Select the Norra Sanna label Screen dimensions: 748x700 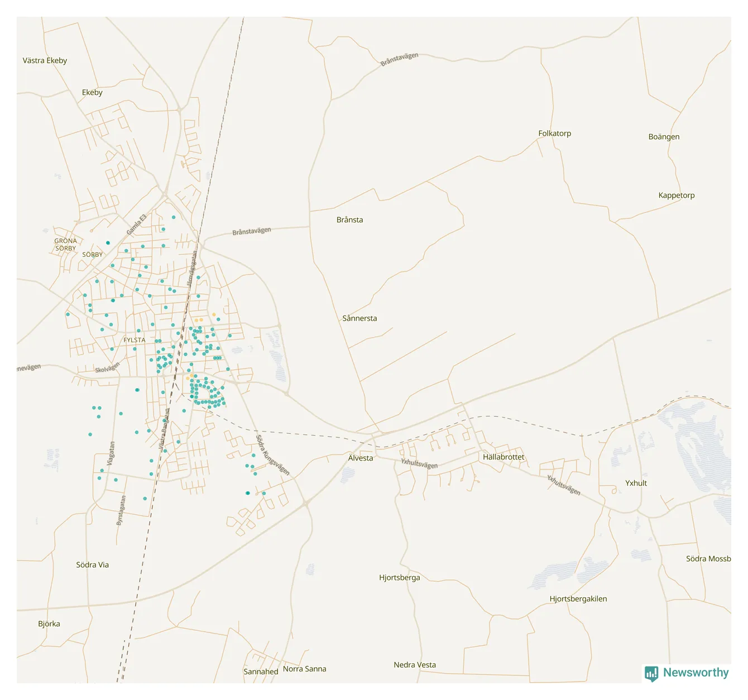[304, 669]
